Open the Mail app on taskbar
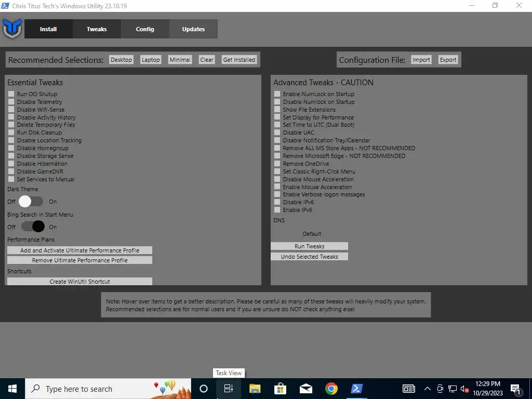Image resolution: width=532 pixels, height=399 pixels. (305, 389)
